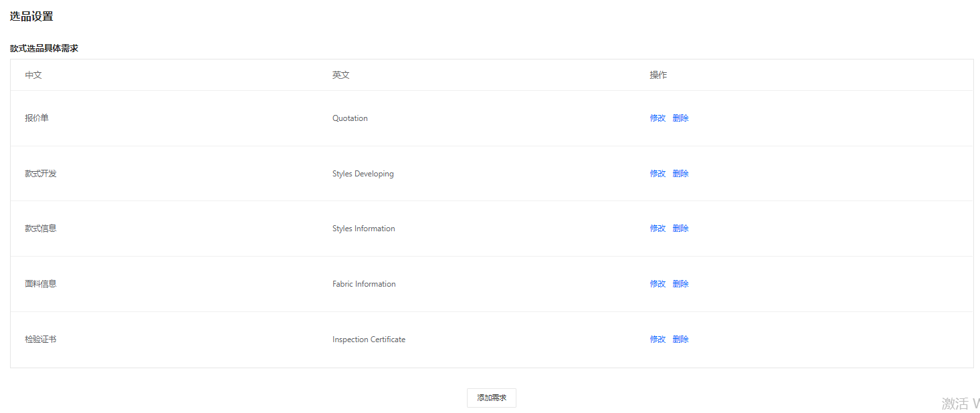Click 删除 for the 款式开发 row
The height and width of the screenshot is (413, 980).
[680, 174]
